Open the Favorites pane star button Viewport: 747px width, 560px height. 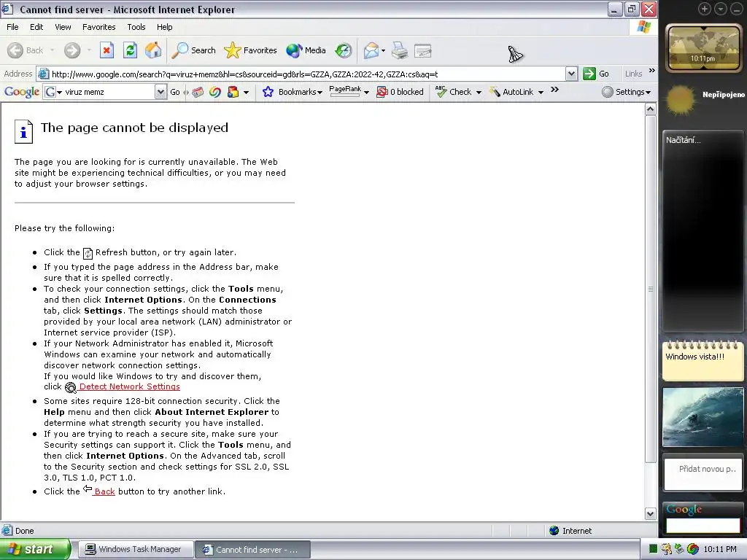(250, 50)
